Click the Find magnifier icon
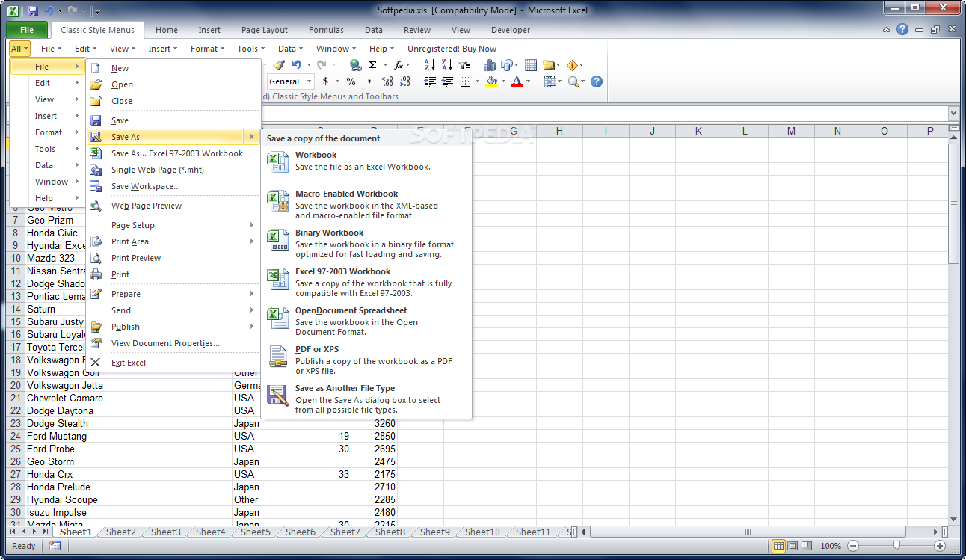The image size is (966, 560). click(x=573, y=81)
